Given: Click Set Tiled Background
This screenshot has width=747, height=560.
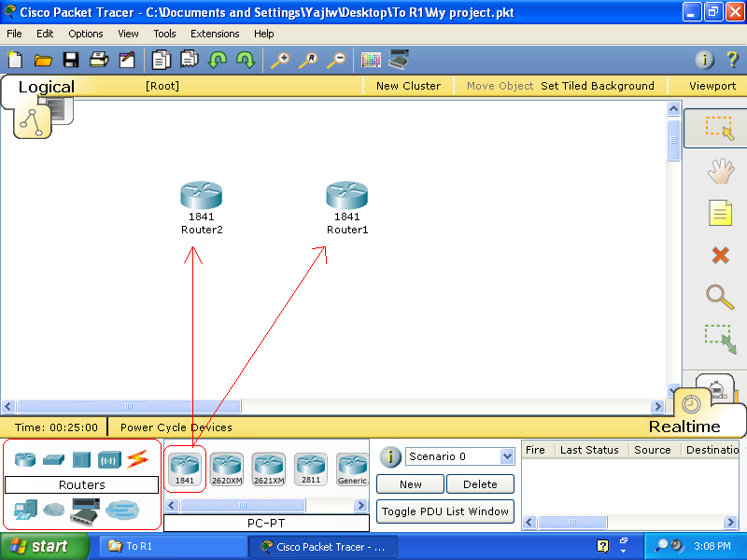Looking at the screenshot, I should [598, 86].
